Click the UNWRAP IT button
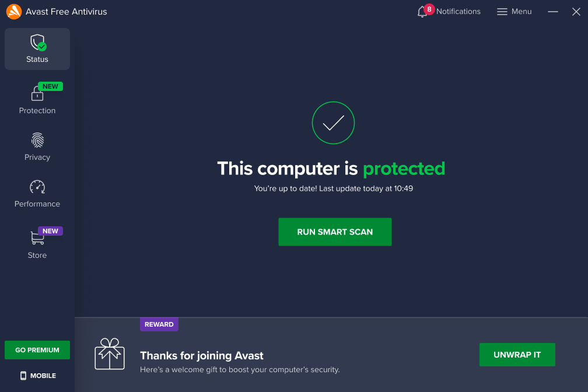Viewport: 588px width, 392px height. coord(517,355)
